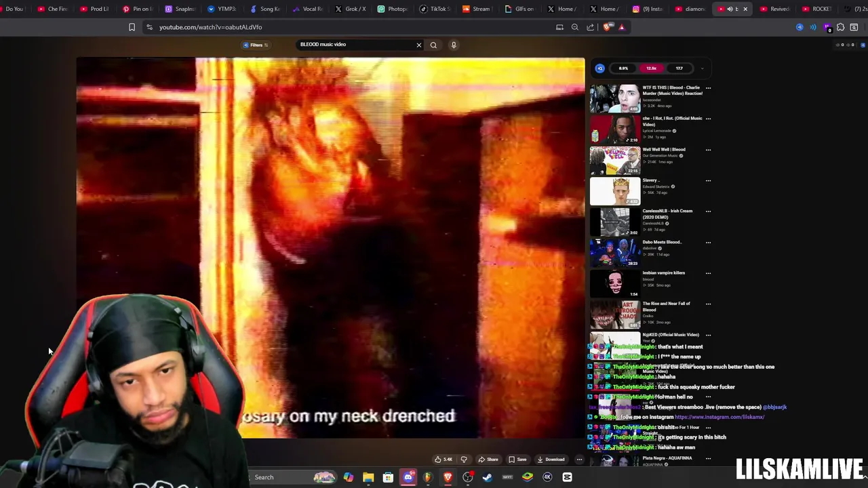Open che - I Rot, I Rot video title
The image size is (868, 488).
pos(672,121)
